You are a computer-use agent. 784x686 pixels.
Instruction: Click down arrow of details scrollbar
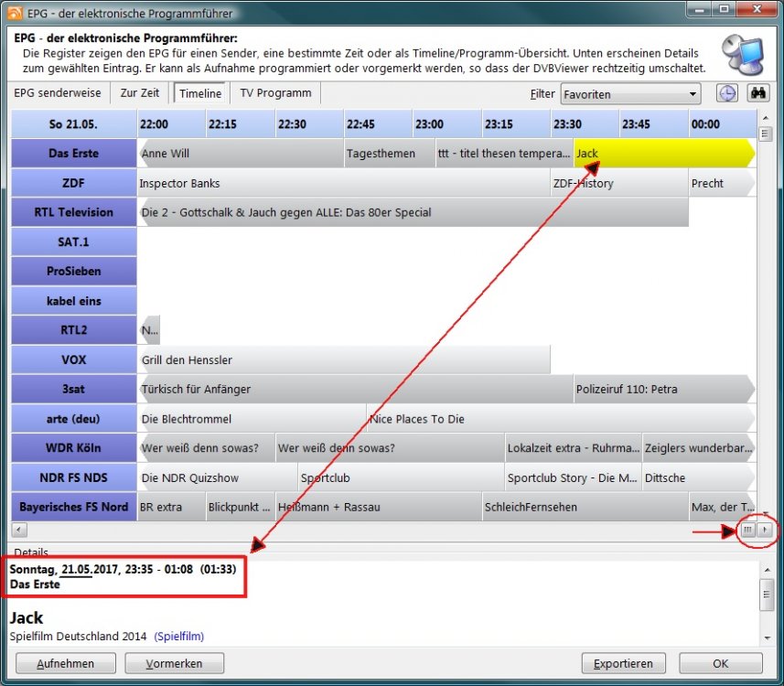pos(767,637)
